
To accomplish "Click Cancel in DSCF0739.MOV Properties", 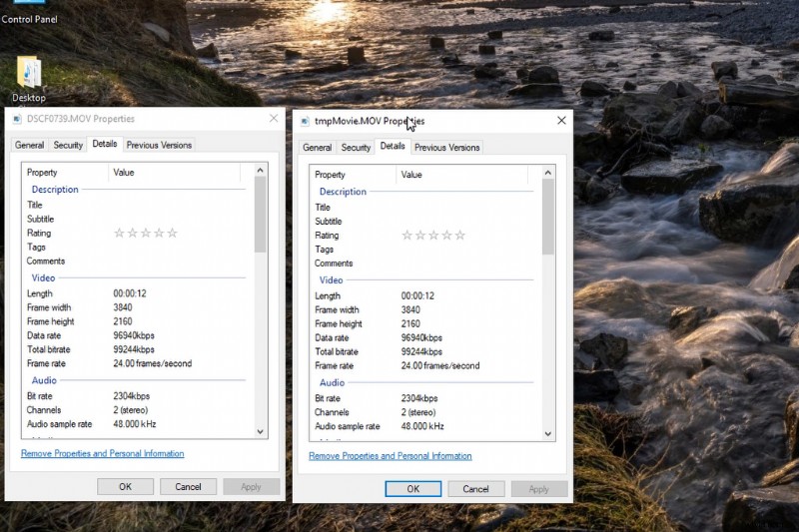I will point(188,487).
